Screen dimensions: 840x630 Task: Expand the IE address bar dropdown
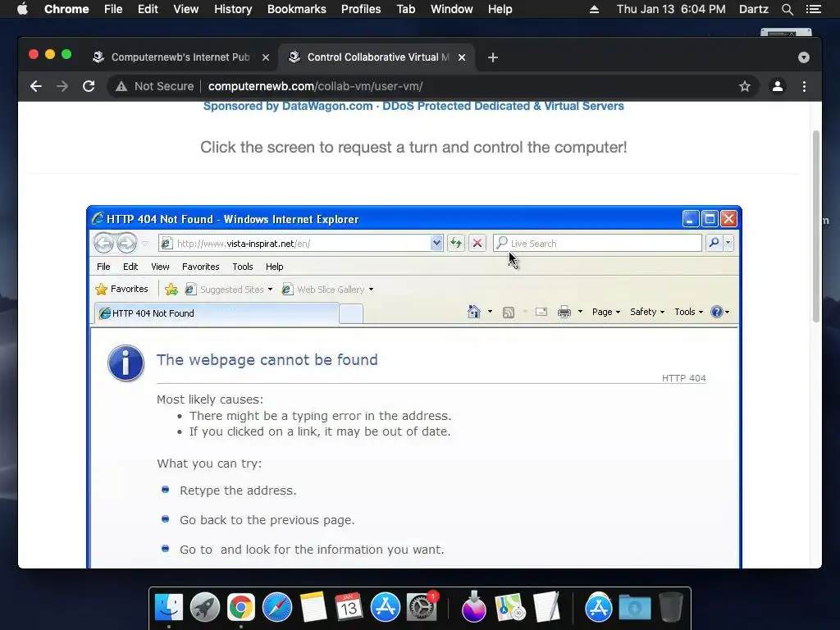pyautogui.click(x=436, y=243)
